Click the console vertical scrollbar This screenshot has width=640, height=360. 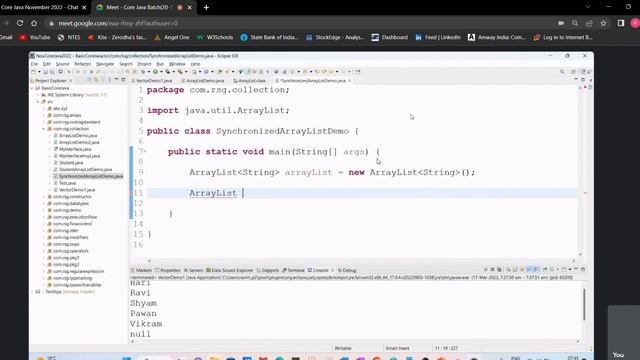[x=584, y=304]
